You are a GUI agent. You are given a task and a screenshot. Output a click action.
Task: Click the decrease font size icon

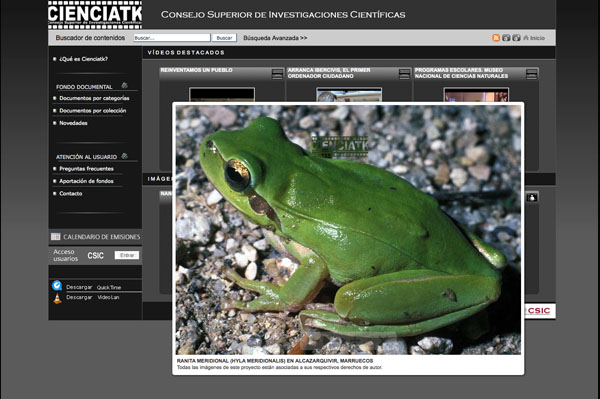coord(506,37)
